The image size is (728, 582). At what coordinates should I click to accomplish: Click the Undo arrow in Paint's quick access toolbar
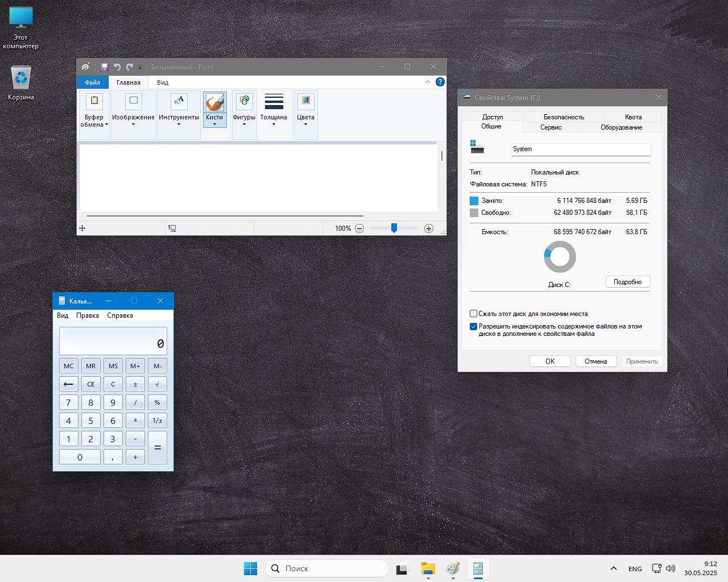point(117,67)
